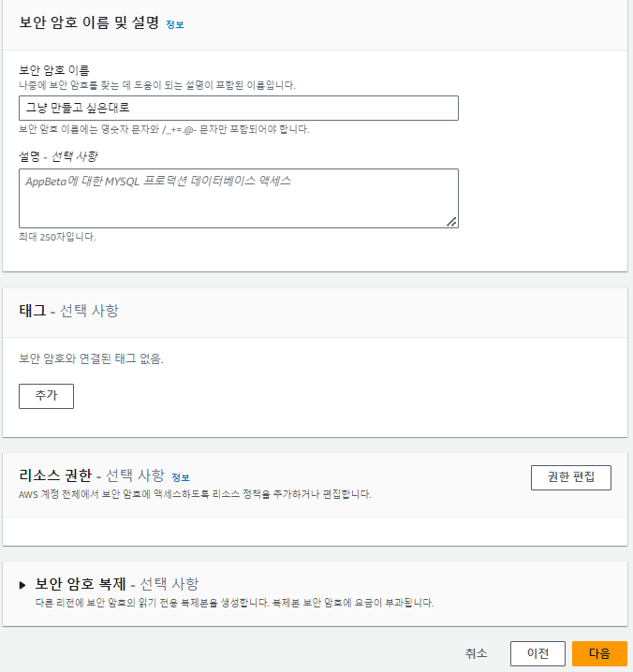633x672 pixels.
Task: Click the 리소스 권한 section heading
Action: pos(55,475)
